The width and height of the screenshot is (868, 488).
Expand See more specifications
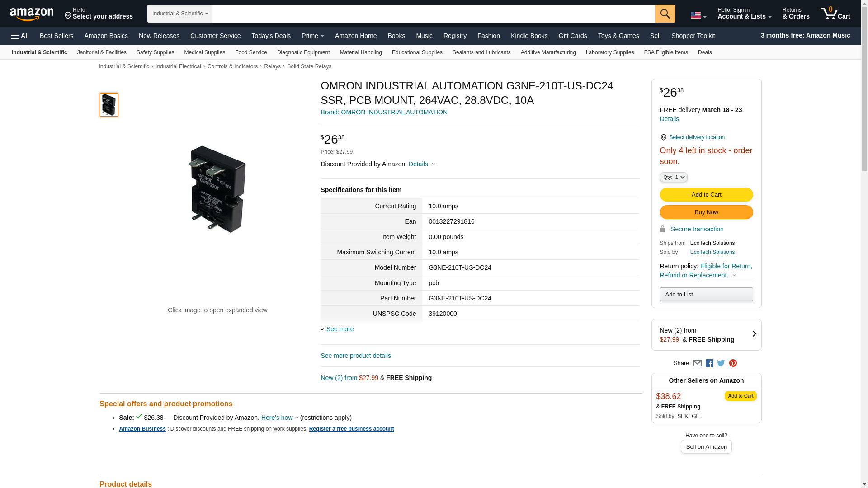pyautogui.click(x=337, y=329)
